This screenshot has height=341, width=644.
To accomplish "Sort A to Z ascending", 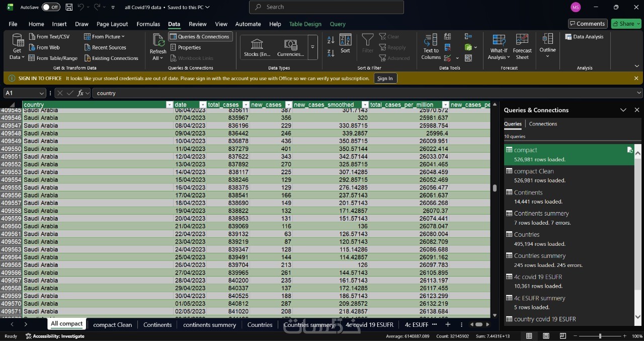I will [331, 40].
